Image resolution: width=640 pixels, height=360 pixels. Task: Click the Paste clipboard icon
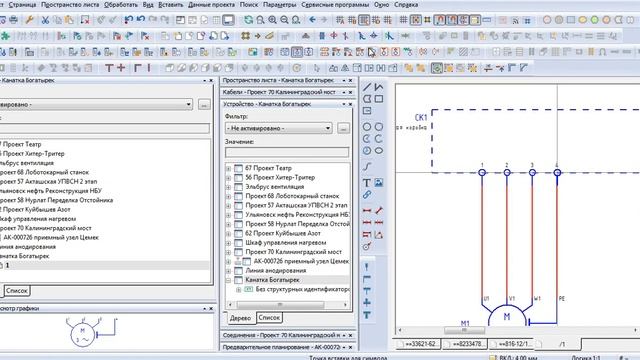(x=69, y=20)
